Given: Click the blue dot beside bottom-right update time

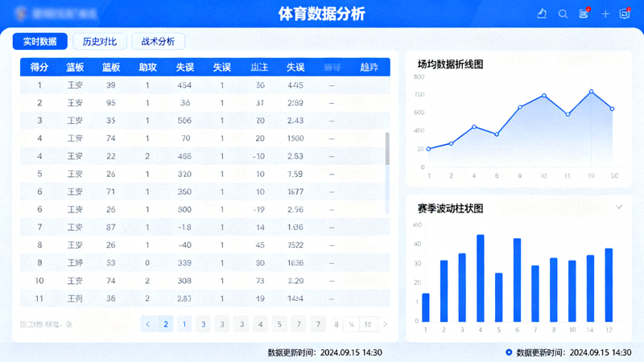Looking at the screenshot, I should 509,352.
